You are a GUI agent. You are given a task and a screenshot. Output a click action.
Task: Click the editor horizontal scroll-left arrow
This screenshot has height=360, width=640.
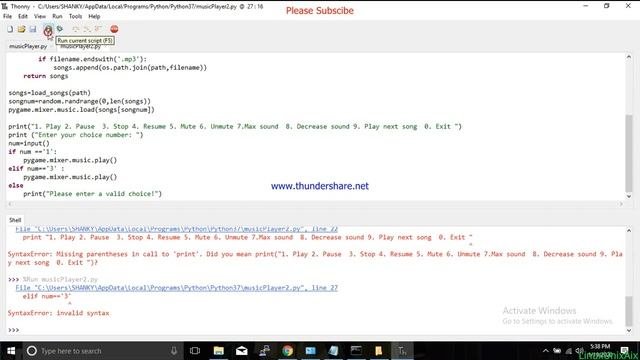(x=10, y=204)
